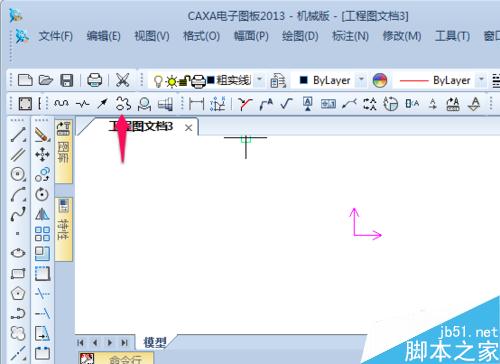Open the ByLayer linetype dropdown arrow
This screenshot has width=500, height=364.
[481, 80]
